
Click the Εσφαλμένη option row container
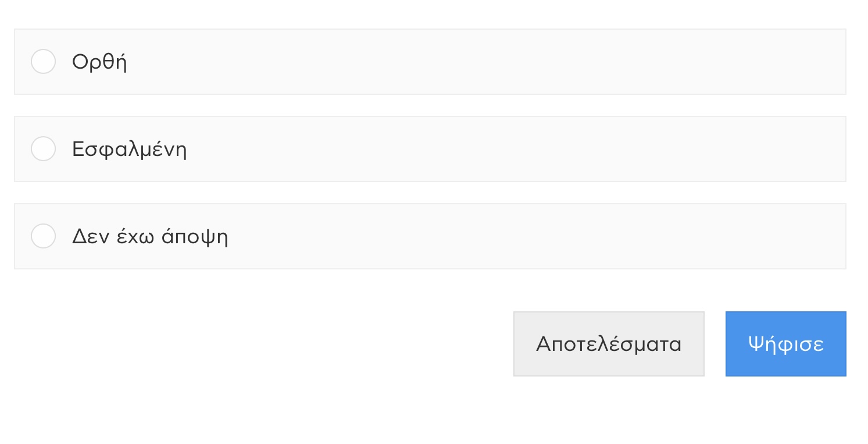[x=465, y=149]
